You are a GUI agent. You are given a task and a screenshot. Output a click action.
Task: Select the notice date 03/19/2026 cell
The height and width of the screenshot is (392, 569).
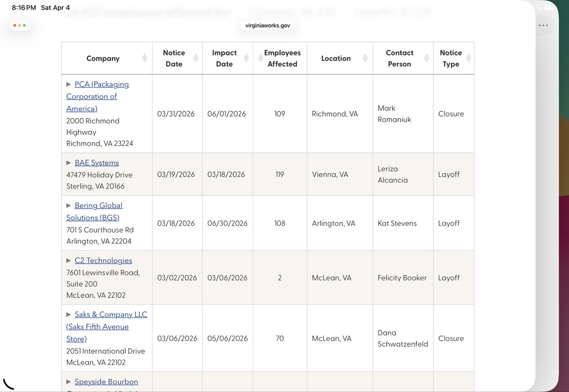click(176, 174)
